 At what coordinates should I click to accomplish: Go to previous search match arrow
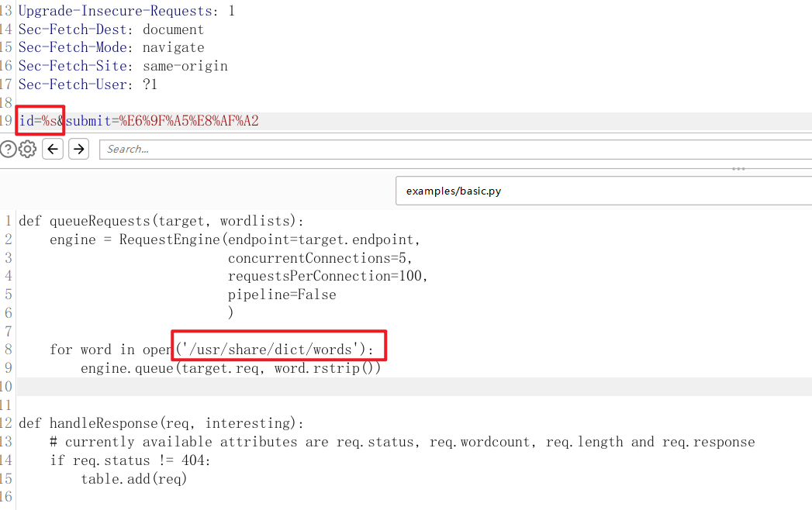[x=53, y=149]
